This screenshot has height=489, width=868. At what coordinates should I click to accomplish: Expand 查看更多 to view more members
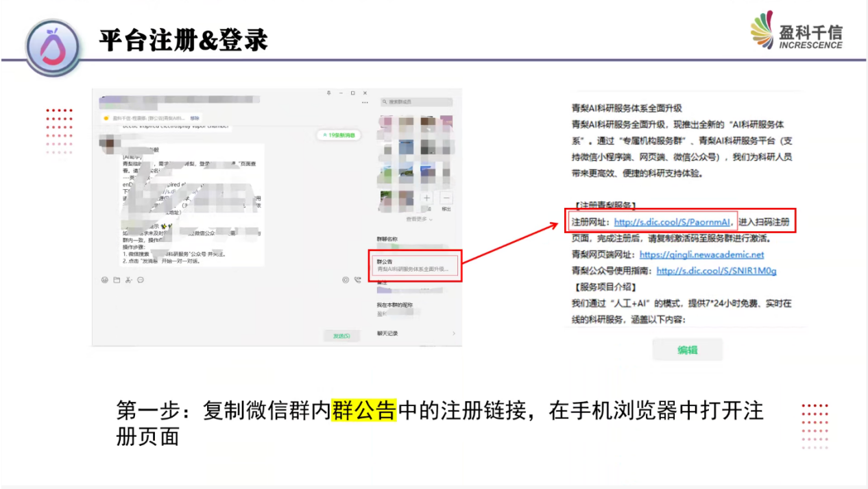coord(418,219)
